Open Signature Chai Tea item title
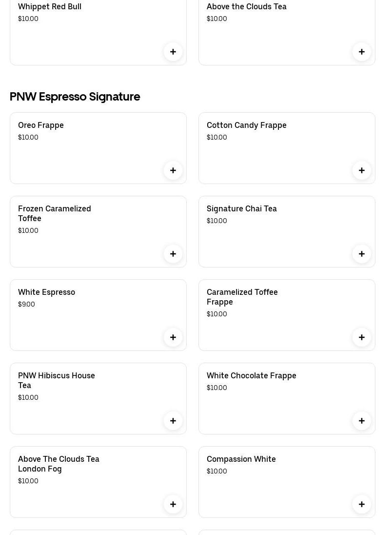The width and height of the screenshot is (392, 535). [x=241, y=209]
